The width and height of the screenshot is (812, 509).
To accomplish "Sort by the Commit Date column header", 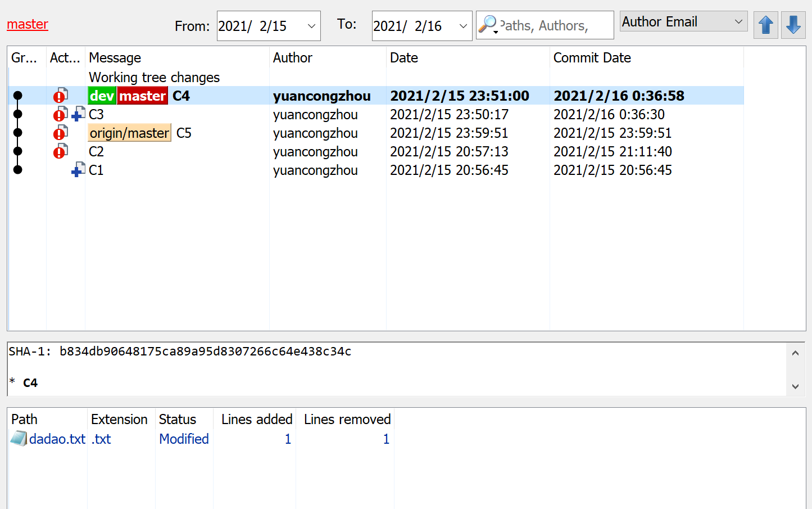I will pyautogui.click(x=592, y=58).
